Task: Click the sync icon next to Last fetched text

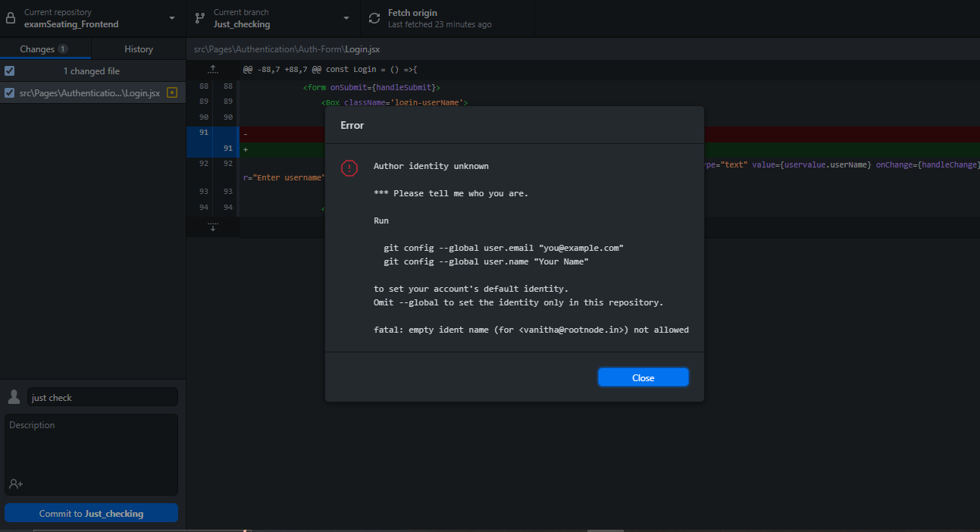Action: point(374,18)
